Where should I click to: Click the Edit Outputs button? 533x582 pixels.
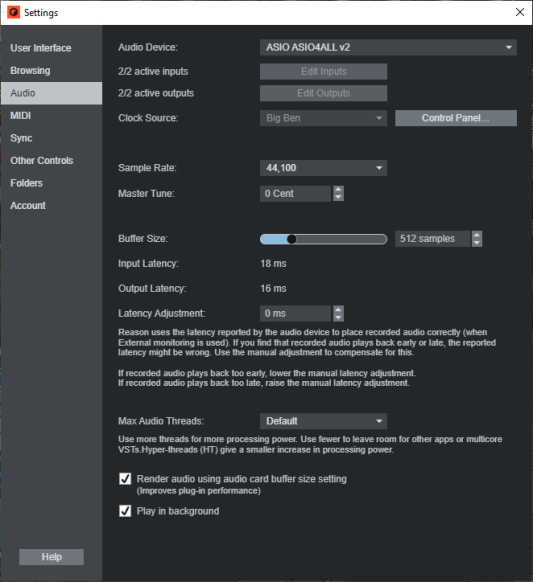pyautogui.click(x=323, y=93)
